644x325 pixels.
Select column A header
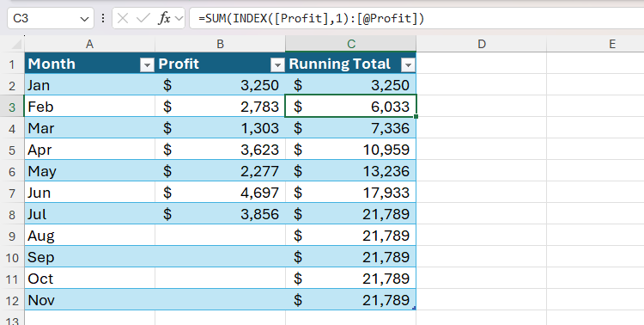click(x=89, y=44)
